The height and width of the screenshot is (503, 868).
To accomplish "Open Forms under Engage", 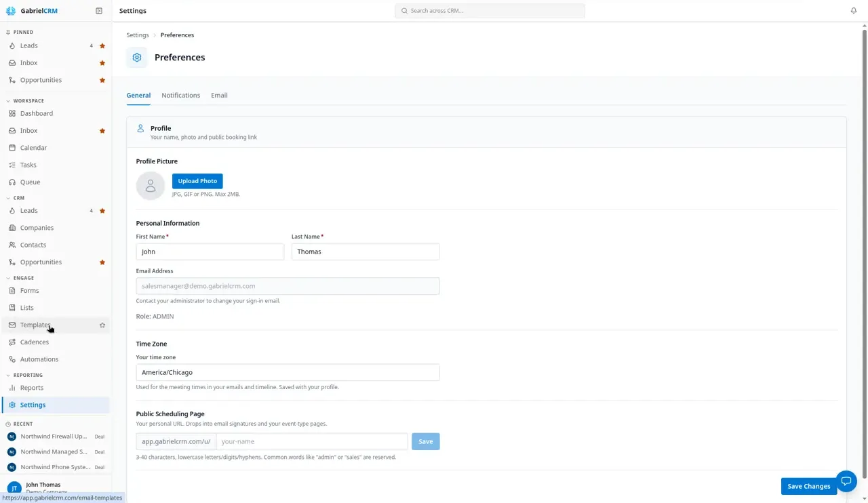I will point(56,291).
